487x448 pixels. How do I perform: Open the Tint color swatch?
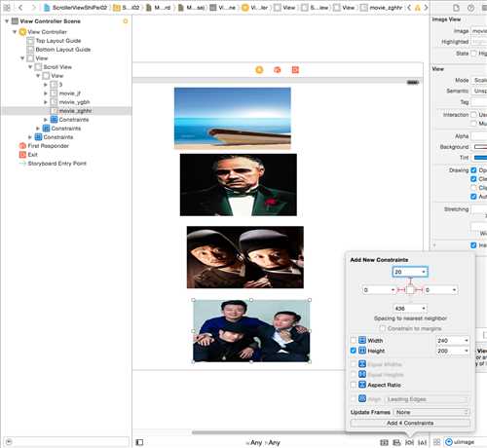[480, 158]
